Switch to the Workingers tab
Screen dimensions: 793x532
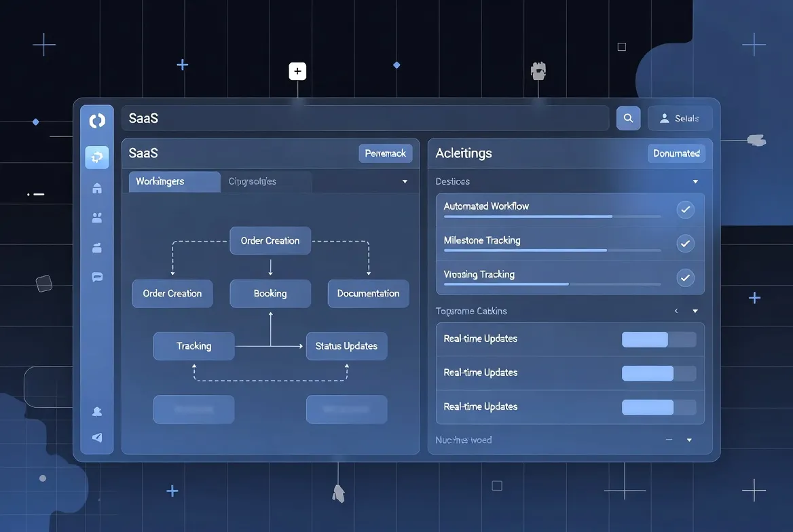coord(174,181)
